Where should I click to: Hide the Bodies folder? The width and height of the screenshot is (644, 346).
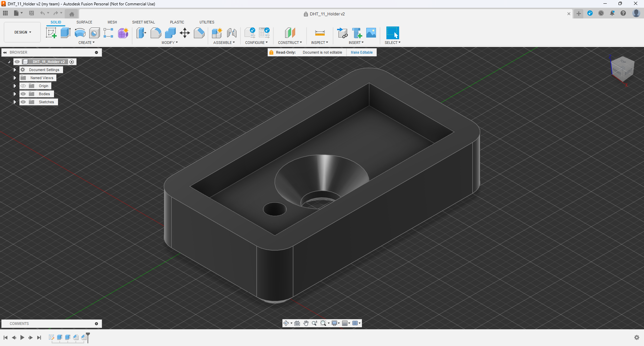[x=23, y=94]
